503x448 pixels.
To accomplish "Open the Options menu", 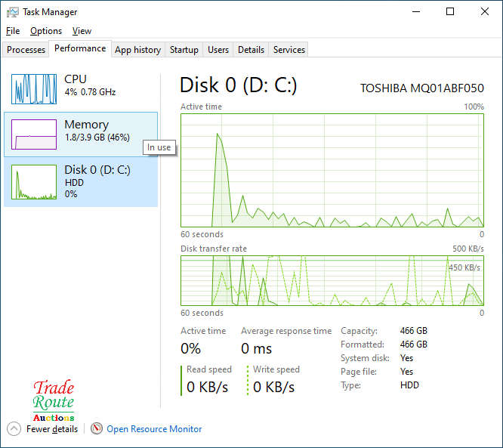I will (x=46, y=31).
